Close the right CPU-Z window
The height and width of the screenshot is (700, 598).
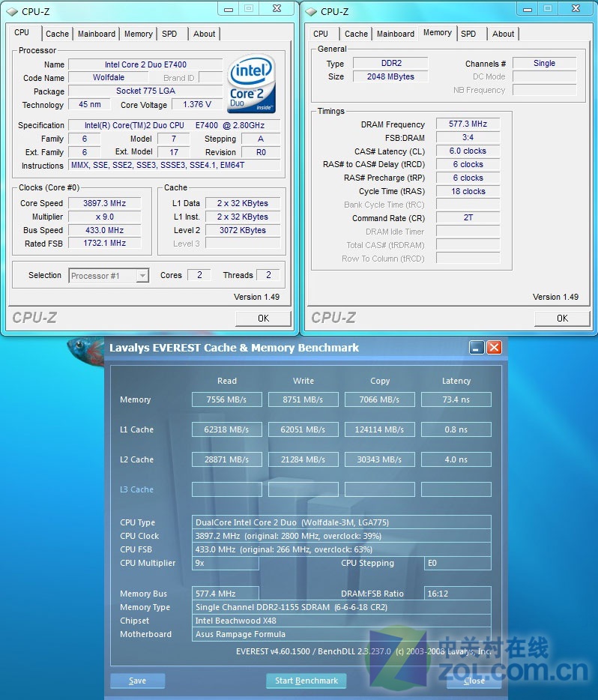[576, 9]
